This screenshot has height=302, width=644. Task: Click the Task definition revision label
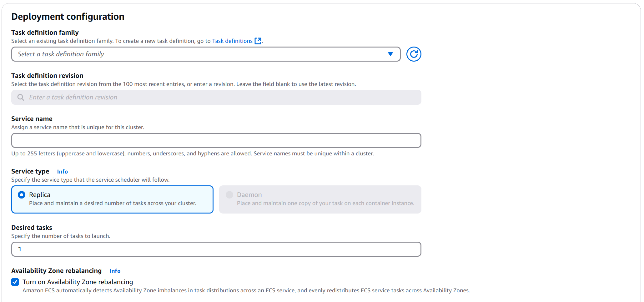coord(47,76)
